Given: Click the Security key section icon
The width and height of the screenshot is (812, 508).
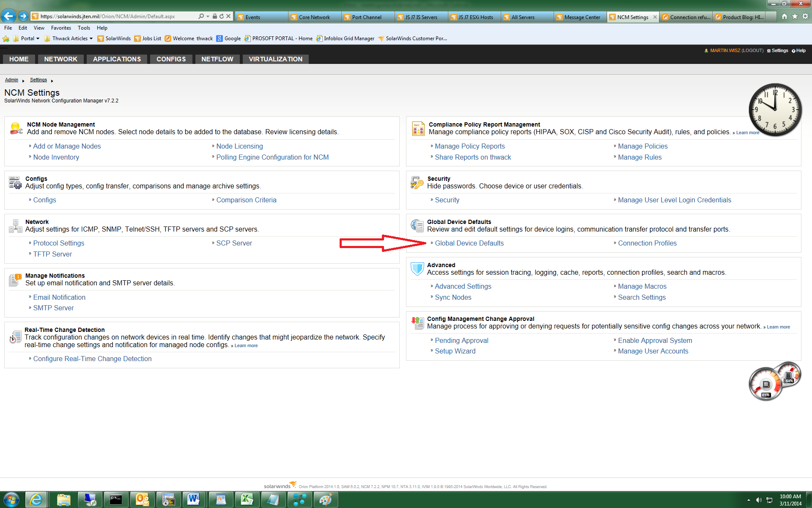Looking at the screenshot, I should pyautogui.click(x=417, y=182).
